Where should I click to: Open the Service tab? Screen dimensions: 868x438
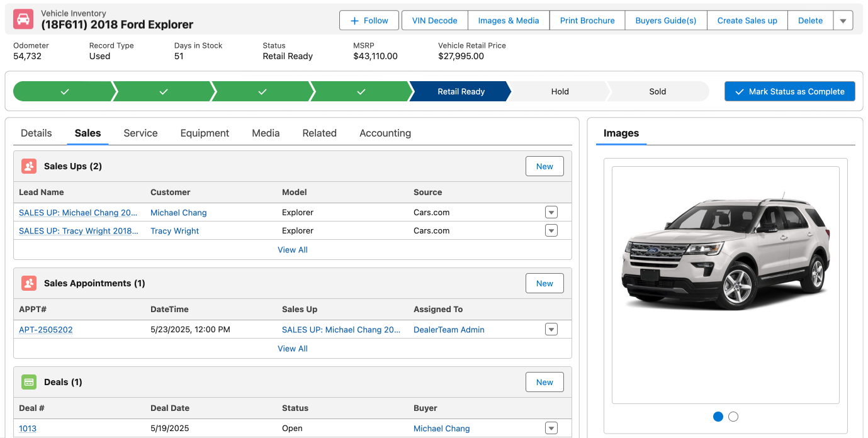[140, 133]
